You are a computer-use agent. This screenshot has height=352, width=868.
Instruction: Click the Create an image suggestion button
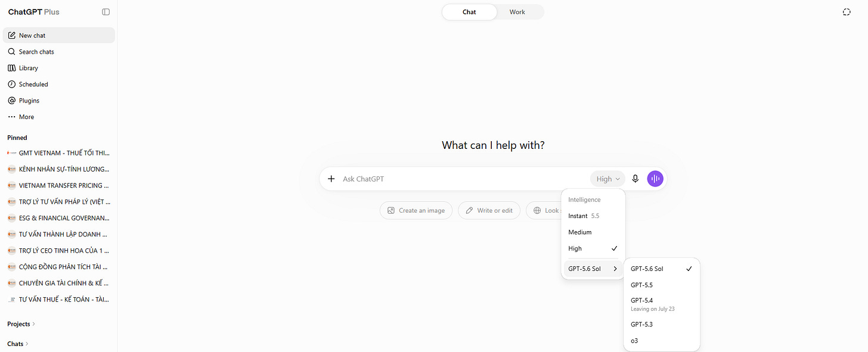coord(416,210)
